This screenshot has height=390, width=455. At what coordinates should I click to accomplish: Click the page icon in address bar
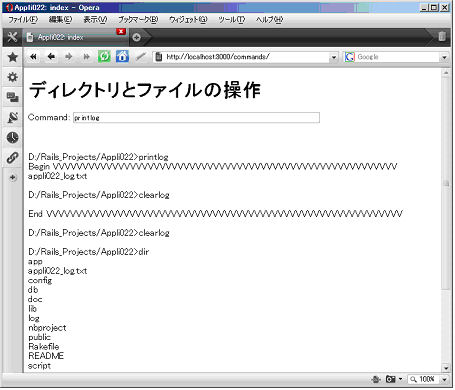pyautogui.click(x=159, y=57)
